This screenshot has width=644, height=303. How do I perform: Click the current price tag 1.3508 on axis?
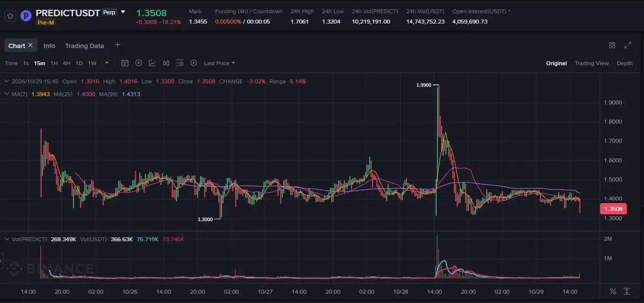pos(613,209)
